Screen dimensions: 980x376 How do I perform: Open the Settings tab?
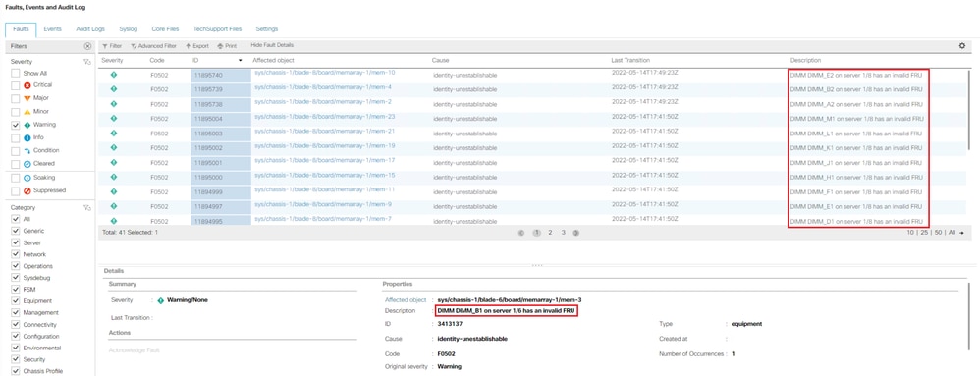point(267,29)
